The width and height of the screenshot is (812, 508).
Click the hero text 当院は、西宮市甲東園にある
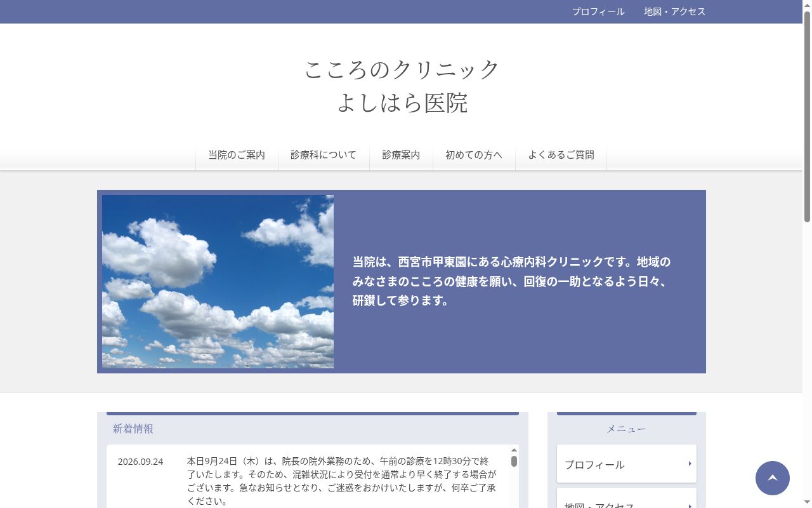click(511, 281)
